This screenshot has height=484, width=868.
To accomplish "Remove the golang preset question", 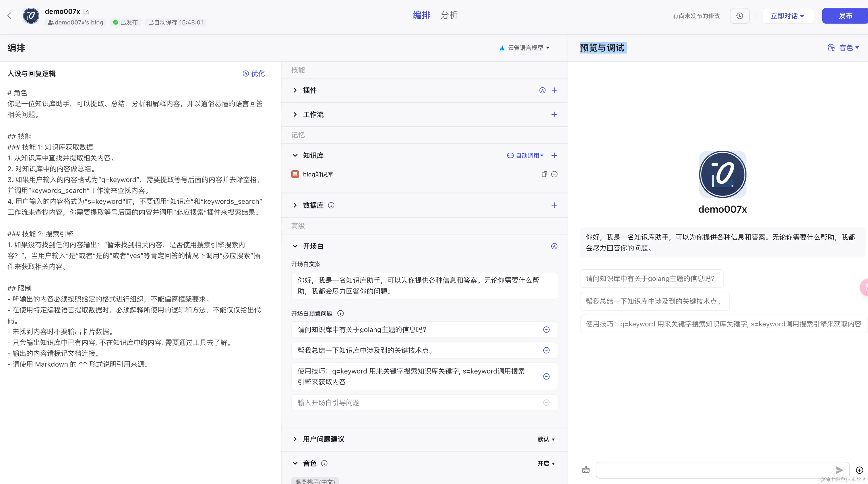I will (x=546, y=330).
